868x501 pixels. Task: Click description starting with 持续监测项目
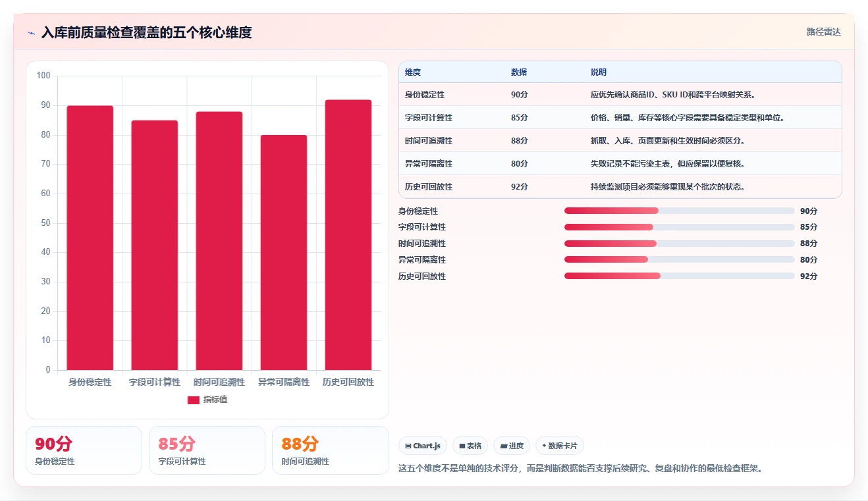pyautogui.click(x=668, y=186)
